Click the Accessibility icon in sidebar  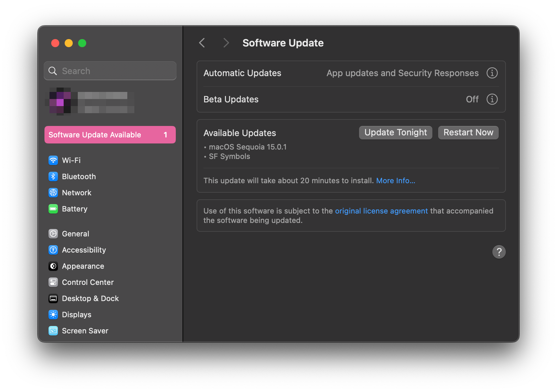(53, 250)
